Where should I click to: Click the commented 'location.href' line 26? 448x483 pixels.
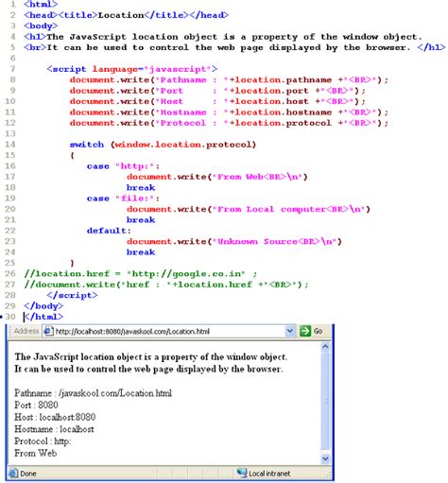click(x=141, y=274)
